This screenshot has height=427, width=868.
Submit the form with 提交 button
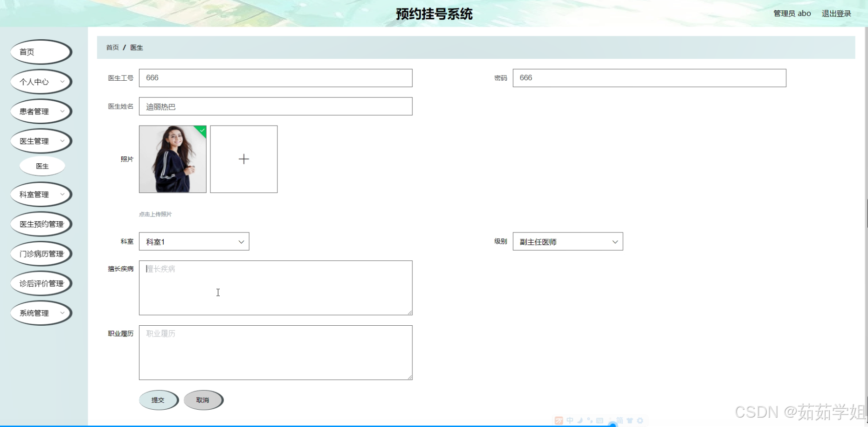pyautogui.click(x=159, y=400)
